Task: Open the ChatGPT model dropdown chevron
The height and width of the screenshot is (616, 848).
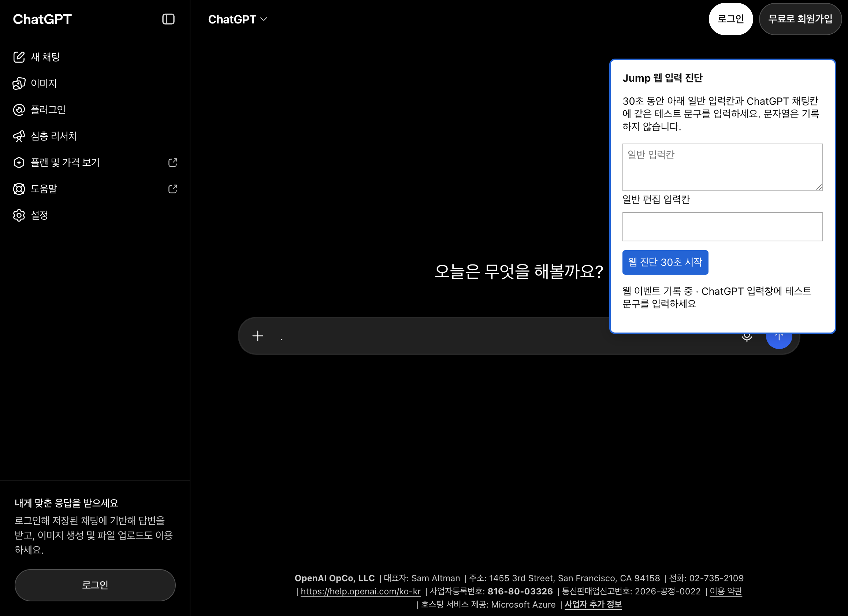Action: click(264, 19)
